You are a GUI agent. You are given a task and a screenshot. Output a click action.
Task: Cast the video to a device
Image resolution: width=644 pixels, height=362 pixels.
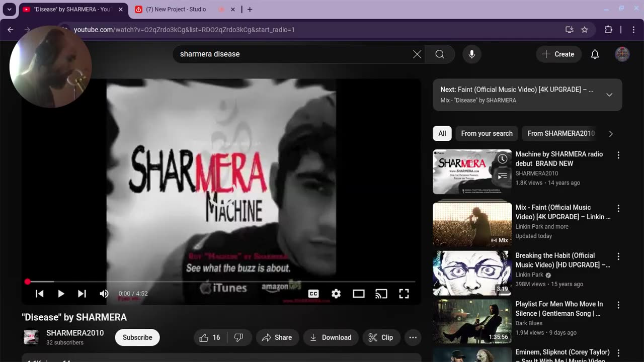[381, 294]
